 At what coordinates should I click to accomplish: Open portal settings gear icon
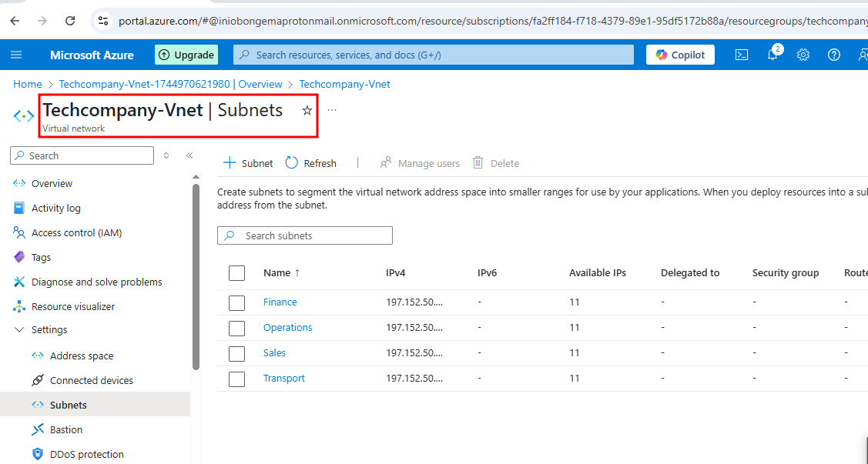(803, 55)
